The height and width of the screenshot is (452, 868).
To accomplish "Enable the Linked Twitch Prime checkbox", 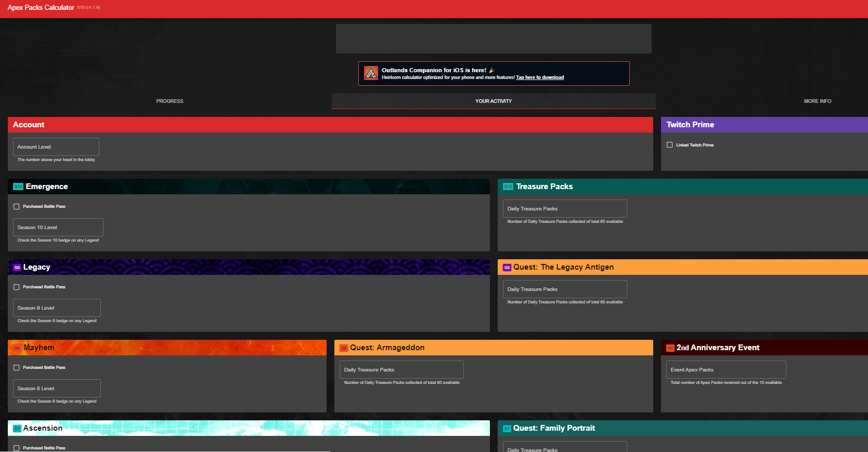I will [670, 145].
